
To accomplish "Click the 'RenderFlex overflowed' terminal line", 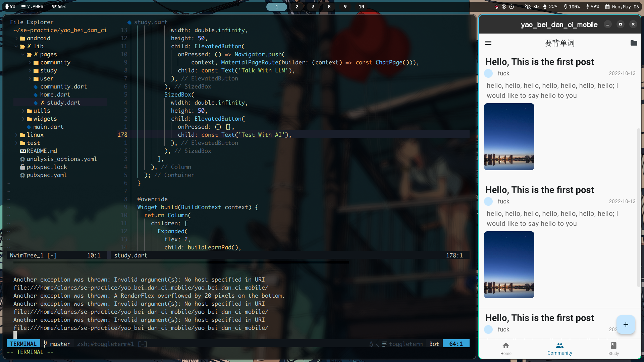I will [x=149, y=296].
